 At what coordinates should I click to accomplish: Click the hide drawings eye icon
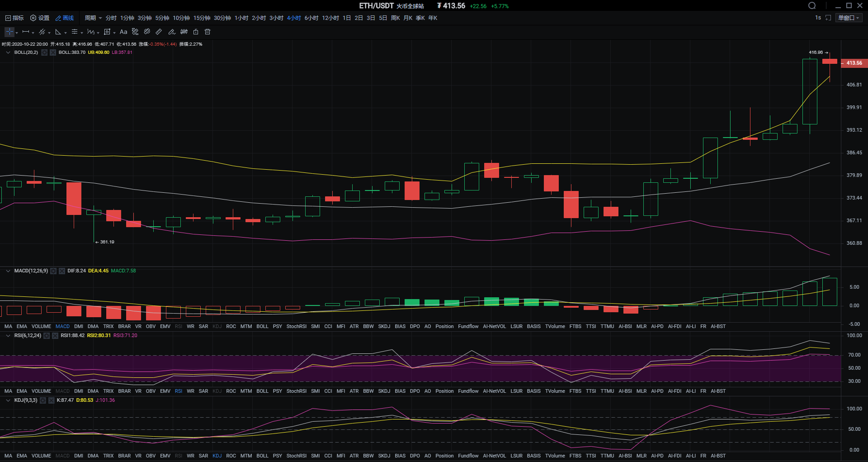pos(147,32)
